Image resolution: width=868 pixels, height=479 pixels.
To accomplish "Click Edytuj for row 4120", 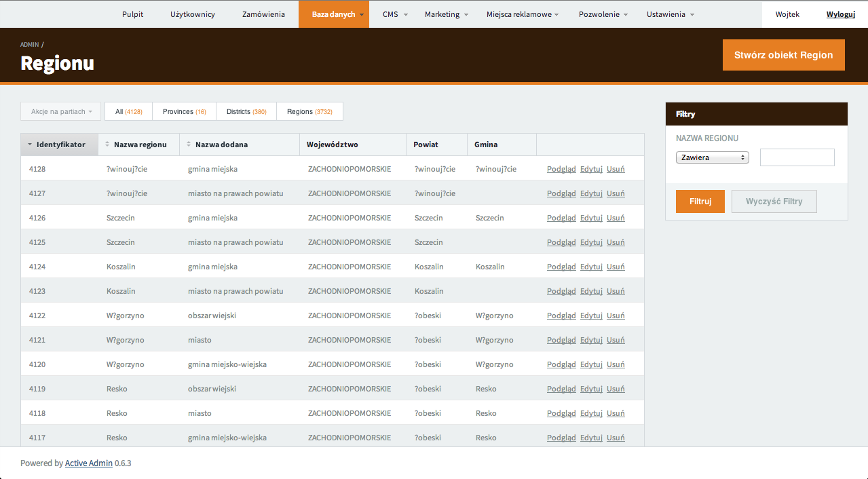I will [x=591, y=364].
